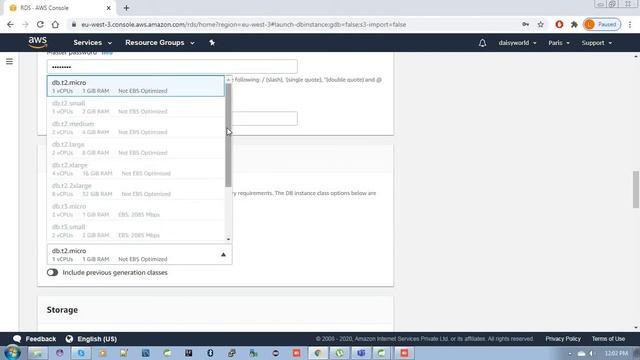Open the Bluetooth taskbar icon
This screenshot has height=360, width=640.
click(210, 353)
